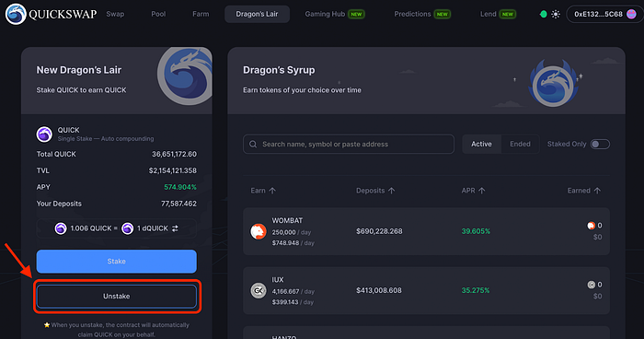The image size is (644, 339).
Task: Open the WOMBAT pool row
Action: [426, 231]
